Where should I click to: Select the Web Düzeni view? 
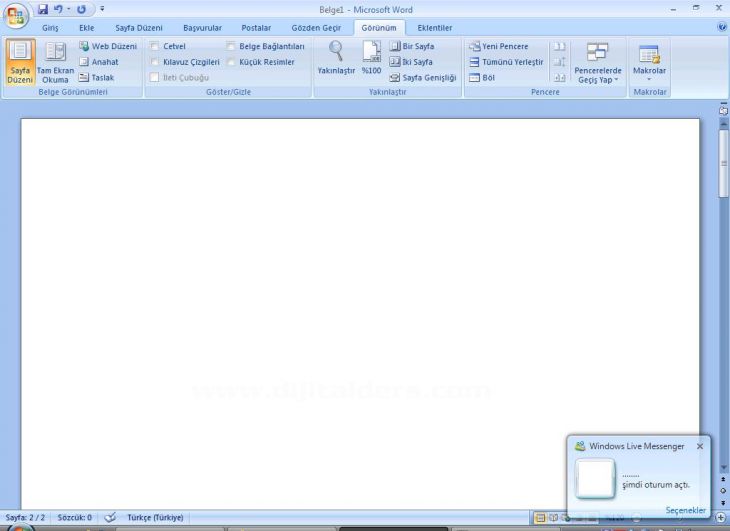108,46
